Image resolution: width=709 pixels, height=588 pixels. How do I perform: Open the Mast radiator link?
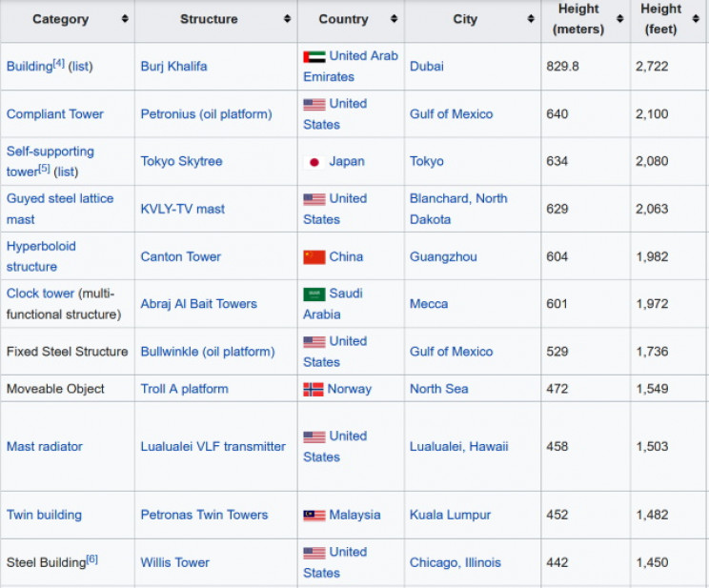[x=44, y=446]
